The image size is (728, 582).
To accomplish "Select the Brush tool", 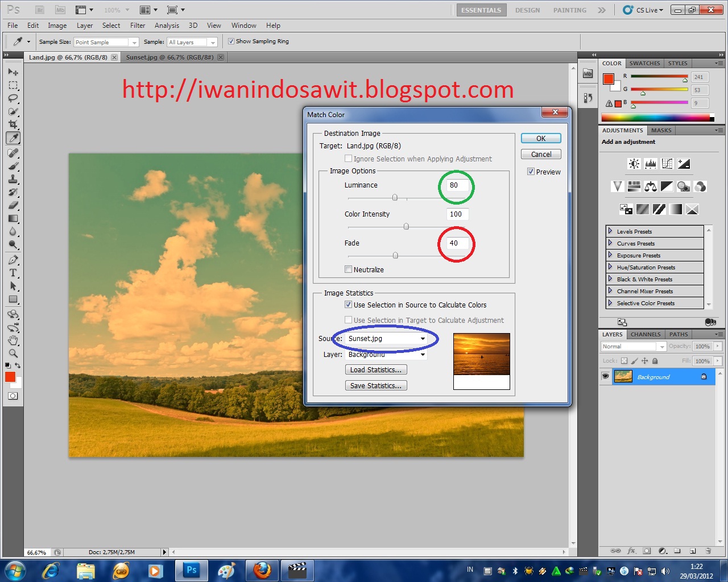I will [13, 166].
